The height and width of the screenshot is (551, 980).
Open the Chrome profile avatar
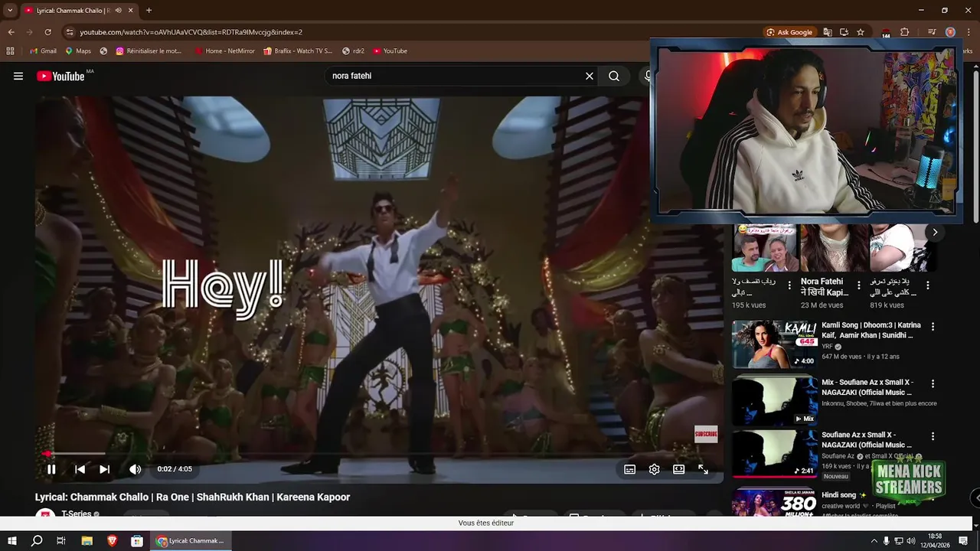(x=950, y=32)
